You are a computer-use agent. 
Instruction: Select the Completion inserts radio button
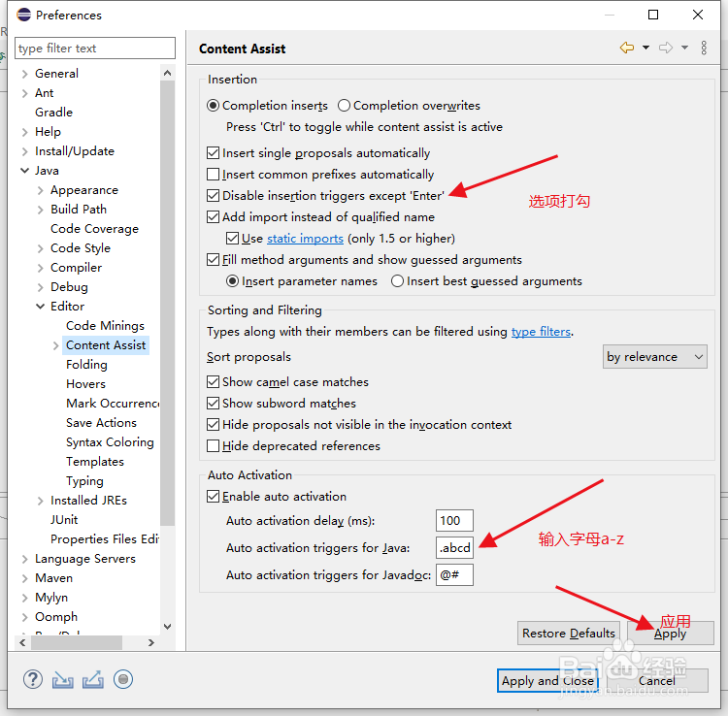[x=214, y=106]
